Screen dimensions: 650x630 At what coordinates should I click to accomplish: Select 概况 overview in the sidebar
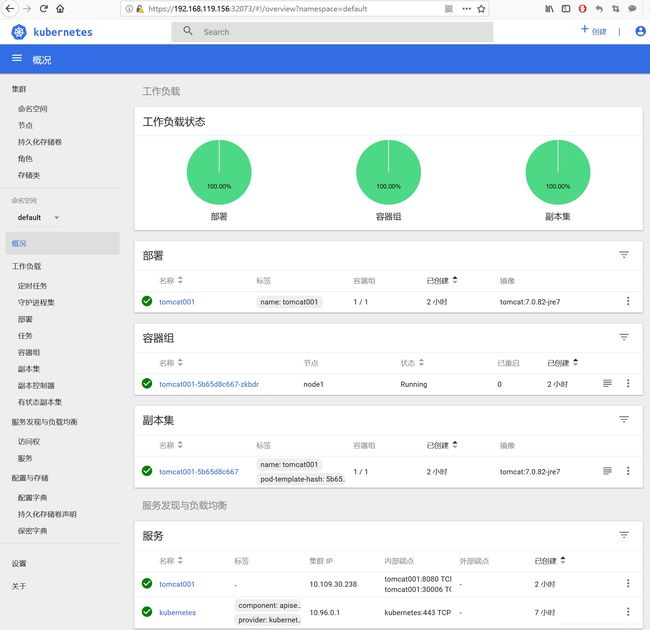63,243
